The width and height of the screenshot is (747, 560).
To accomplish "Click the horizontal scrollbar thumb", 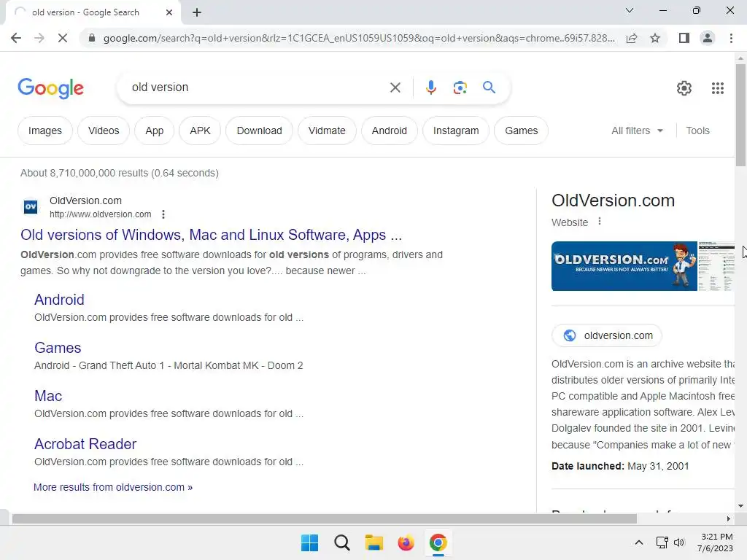I will [325, 518].
